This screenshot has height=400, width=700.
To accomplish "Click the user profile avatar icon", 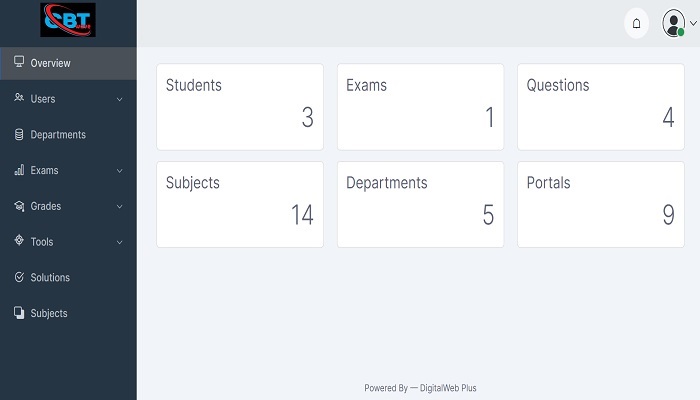I will click(x=674, y=23).
